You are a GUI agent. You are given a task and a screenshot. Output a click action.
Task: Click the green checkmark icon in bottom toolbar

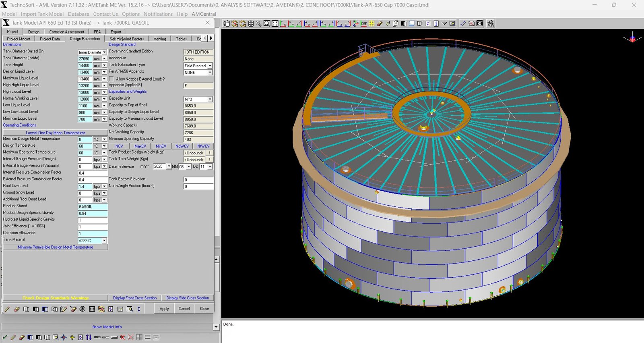click(x=5, y=337)
